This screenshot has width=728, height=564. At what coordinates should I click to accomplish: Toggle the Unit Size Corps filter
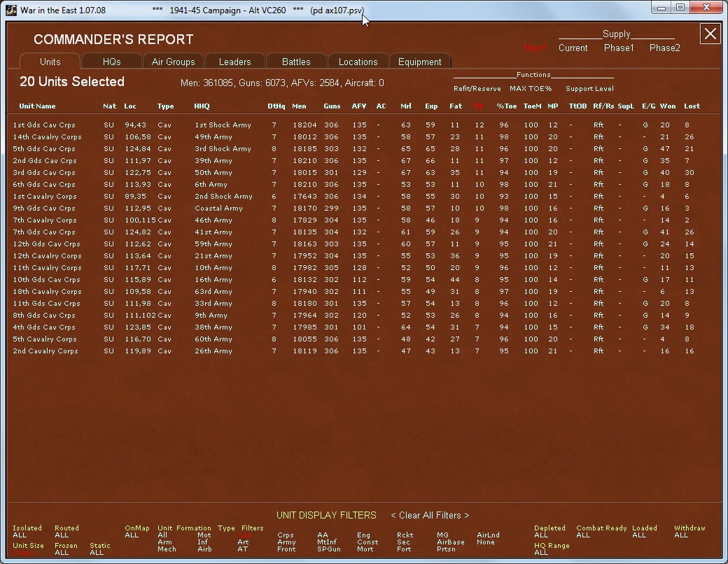tap(22, 552)
